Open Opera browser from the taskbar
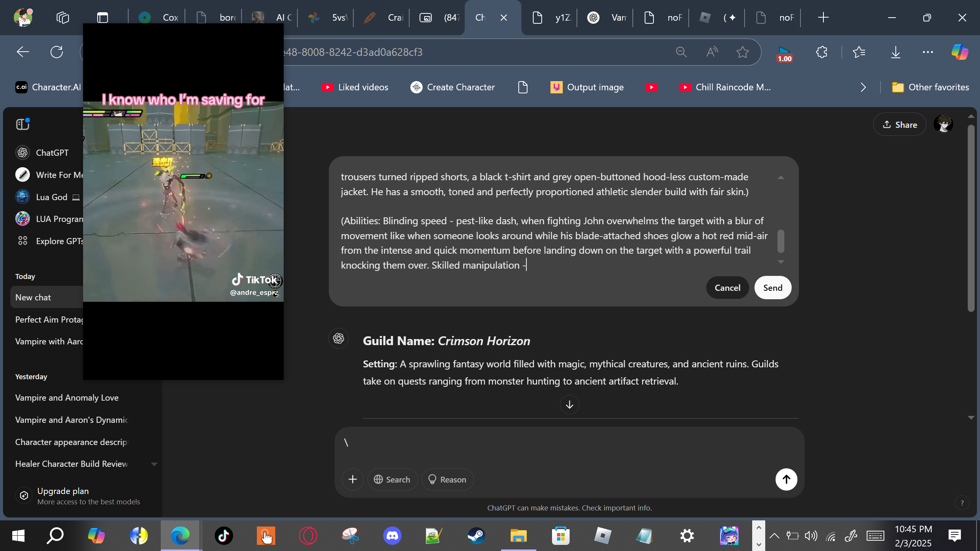Image resolution: width=980 pixels, height=551 pixels. coord(308,536)
